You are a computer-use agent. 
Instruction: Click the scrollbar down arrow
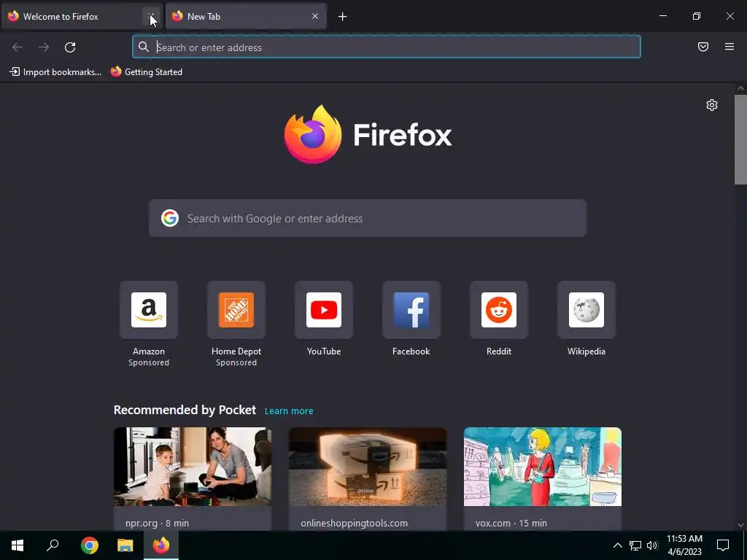[740, 525]
